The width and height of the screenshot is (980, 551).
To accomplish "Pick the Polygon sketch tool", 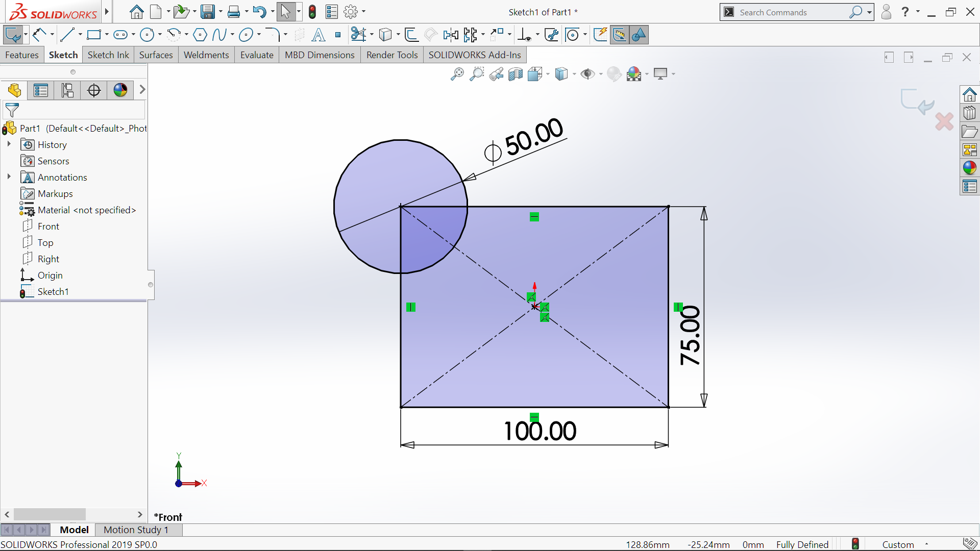I will [x=200, y=35].
